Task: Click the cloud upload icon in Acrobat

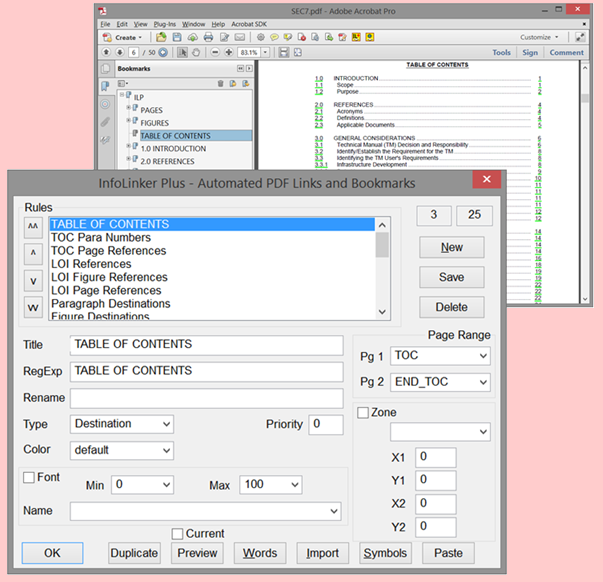Action: 193,37
